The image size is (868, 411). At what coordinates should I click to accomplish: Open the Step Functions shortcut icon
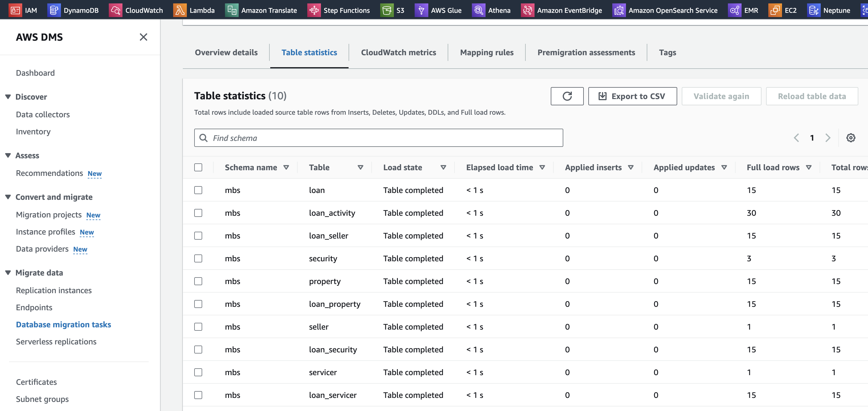(x=314, y=11)
